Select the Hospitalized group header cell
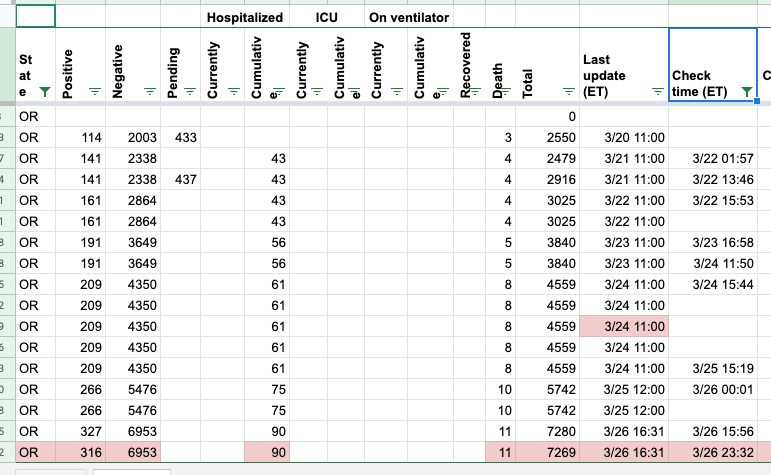Screen dimensions: 771x475 pos(245,18)
